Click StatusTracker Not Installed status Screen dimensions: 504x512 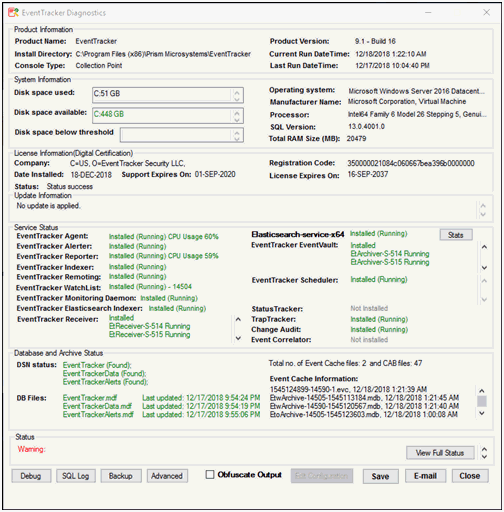pyautogui.click(x=369, y=308)
